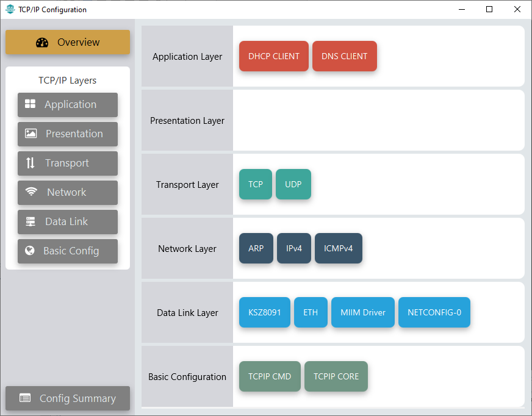Click the Basic Config globe icon
Screen dimensions: 532x416
[x=30, y=251]
